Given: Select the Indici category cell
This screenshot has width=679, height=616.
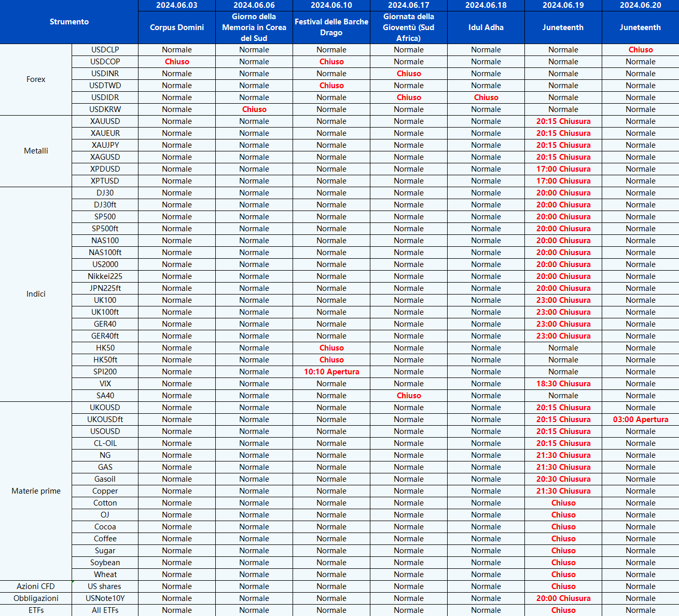Looking at the screenshot, I should [36, 294].
